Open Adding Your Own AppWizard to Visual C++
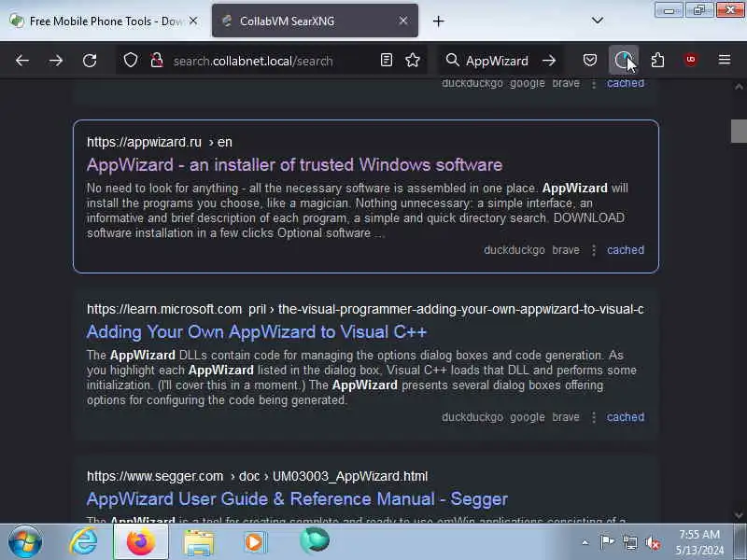 point(257,332)
